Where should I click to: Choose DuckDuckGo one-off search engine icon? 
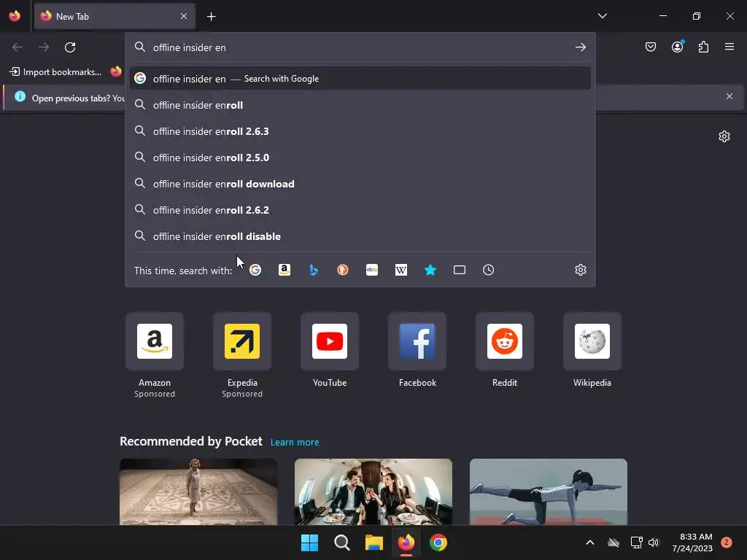[343, 270]
